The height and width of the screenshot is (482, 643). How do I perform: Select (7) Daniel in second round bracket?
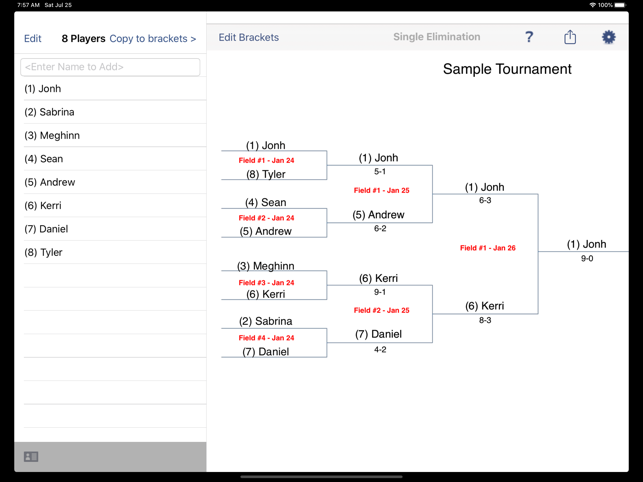coord(378,334)
